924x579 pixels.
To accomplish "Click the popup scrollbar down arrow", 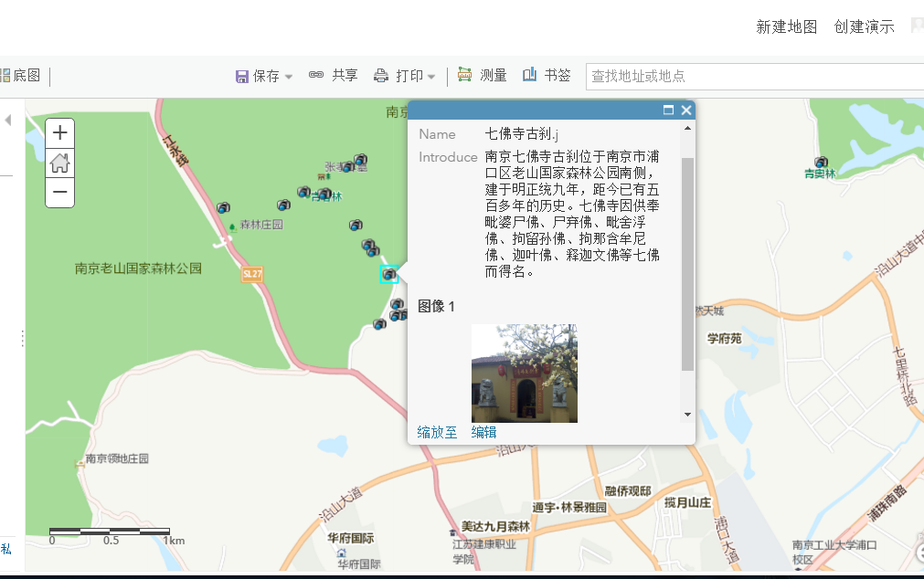I will tap(687, 415).
